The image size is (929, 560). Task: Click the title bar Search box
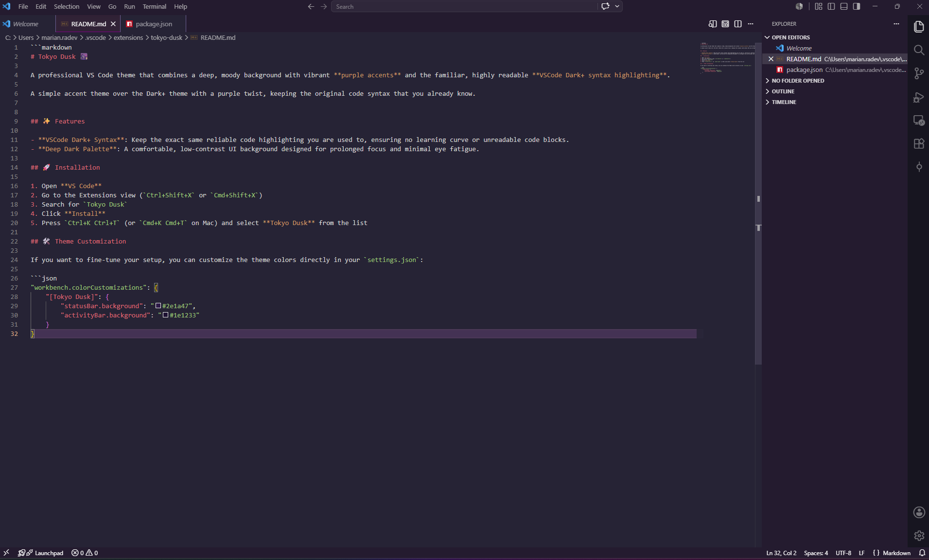464,6
